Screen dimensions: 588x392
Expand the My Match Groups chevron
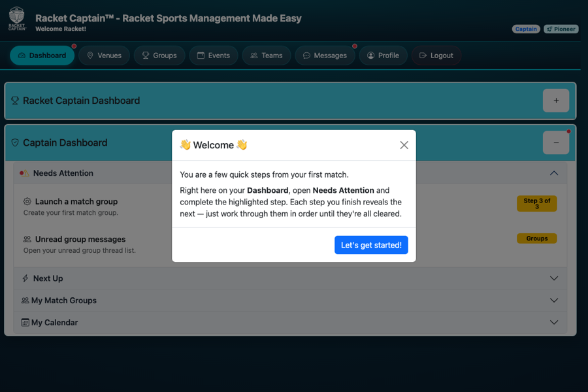[x=554, y=301]
